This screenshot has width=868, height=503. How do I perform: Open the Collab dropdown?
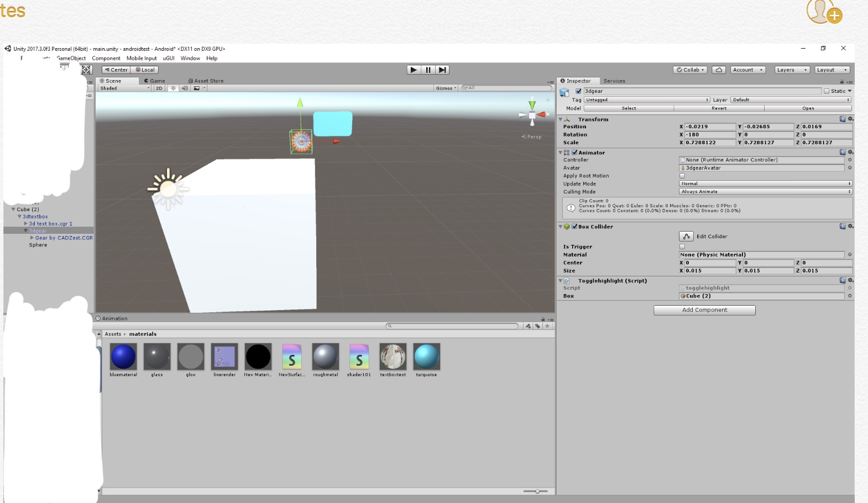(691, 70)
